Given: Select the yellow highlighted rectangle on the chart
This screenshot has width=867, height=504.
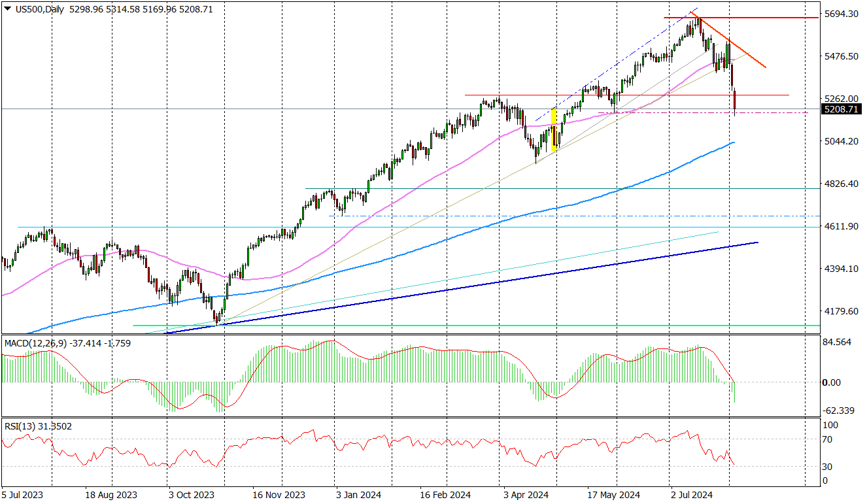Looking at the screenshot, I should click(554, 129).
